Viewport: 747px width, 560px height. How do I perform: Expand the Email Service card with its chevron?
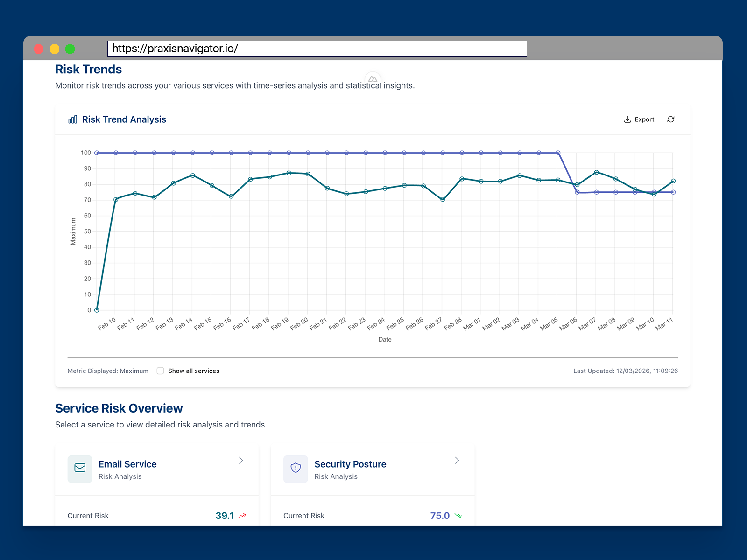click(x=241, y=460)
